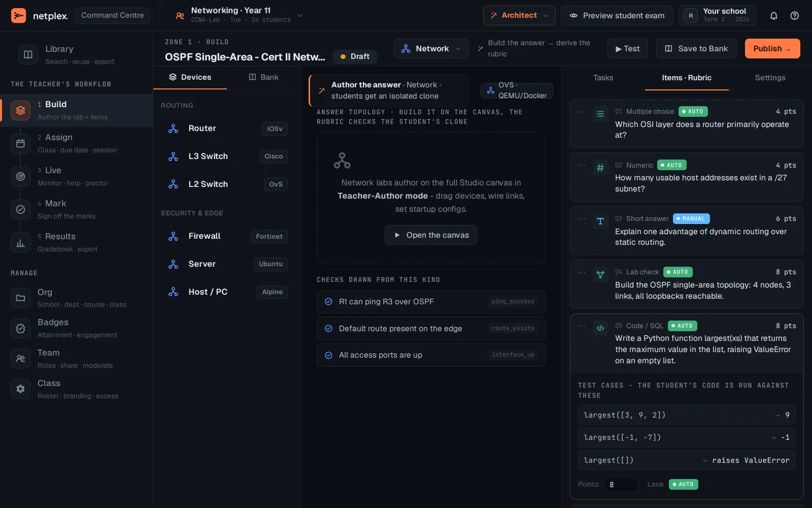
Task: Open the Your school Term 2 selector
Action: (x=718, y=16)
